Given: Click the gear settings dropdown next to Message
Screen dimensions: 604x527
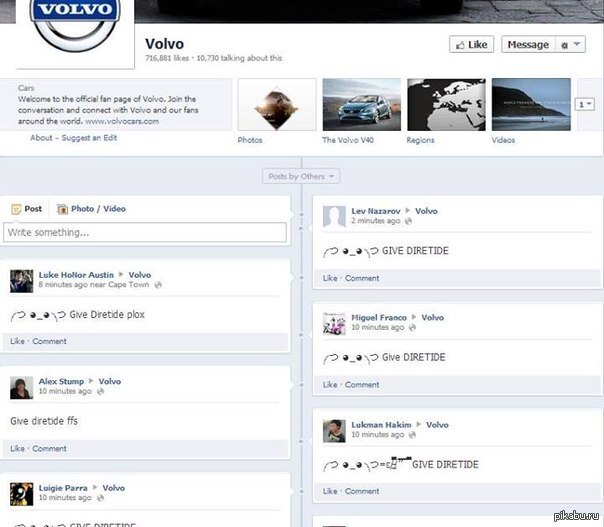Looking at the screenshot, I should click(571, 45).
